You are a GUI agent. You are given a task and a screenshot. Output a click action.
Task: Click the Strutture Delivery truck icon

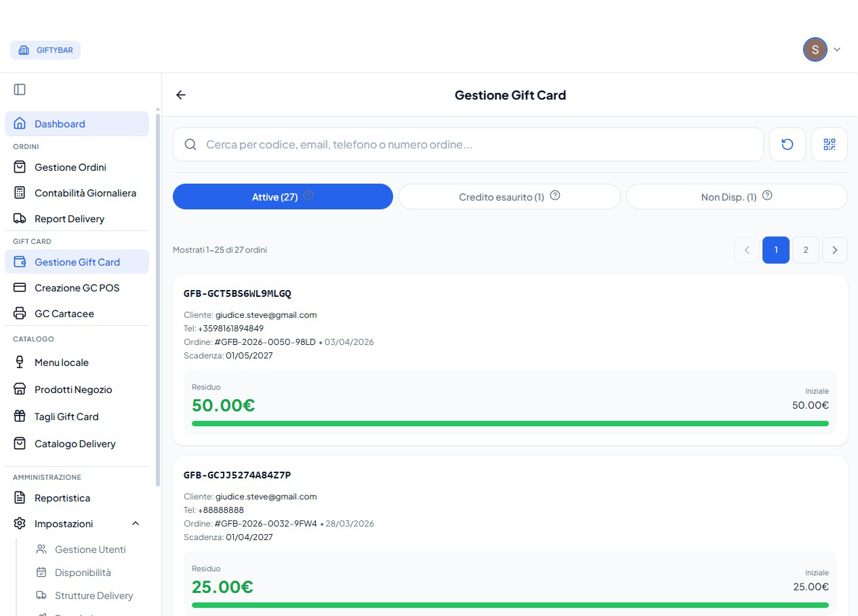click(x=41, y=596)
